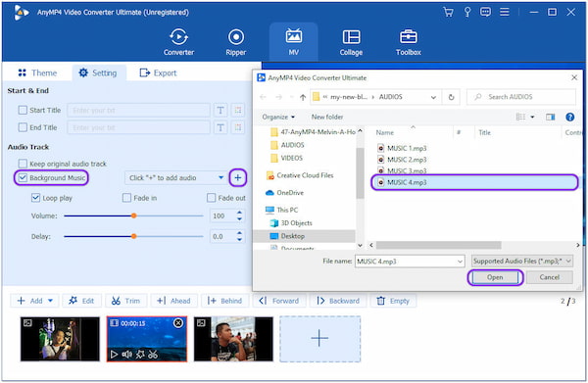This screenshot has height=383, width=588.
Task: Tick Keep original audio track
Action: click(x=23, y=164)
